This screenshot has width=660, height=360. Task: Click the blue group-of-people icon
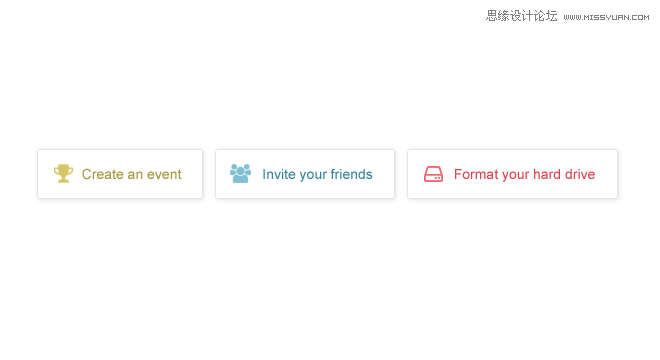[x=240, y=173]
